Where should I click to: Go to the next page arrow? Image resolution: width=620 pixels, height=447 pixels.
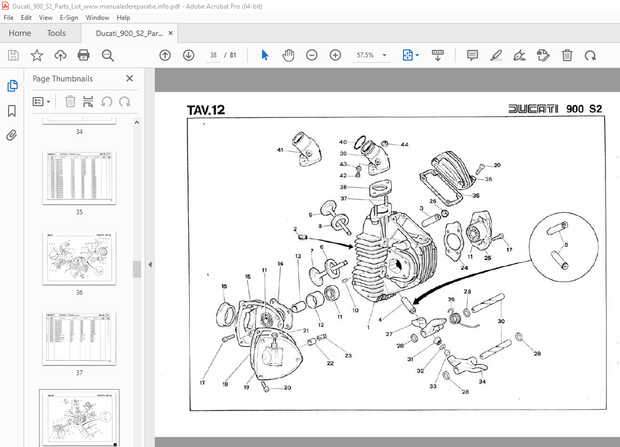[187, 56]
